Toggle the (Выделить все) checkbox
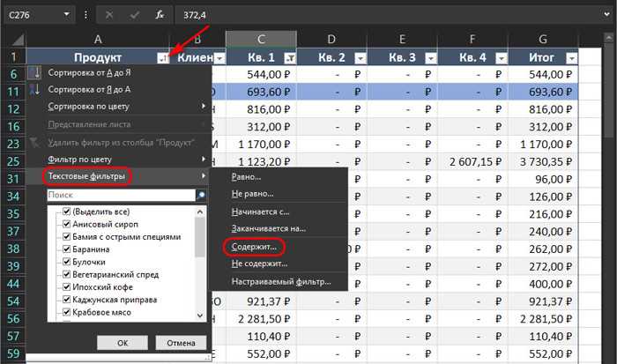Screen dimensions: 617x364 point(66,212)
